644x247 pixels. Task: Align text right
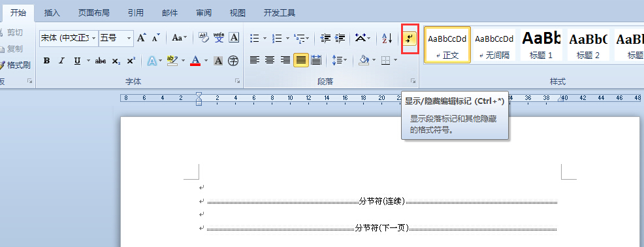[x=285, y=60]
